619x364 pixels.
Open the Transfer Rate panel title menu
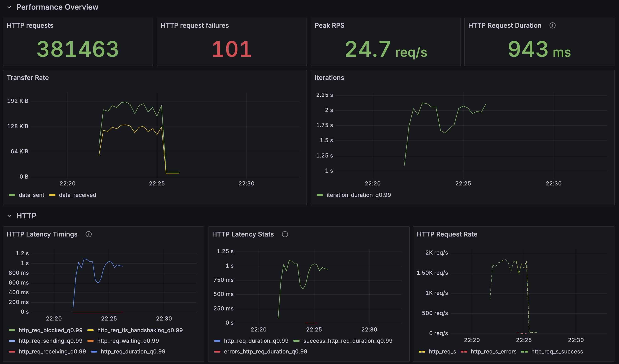click(x=28, y=78)
